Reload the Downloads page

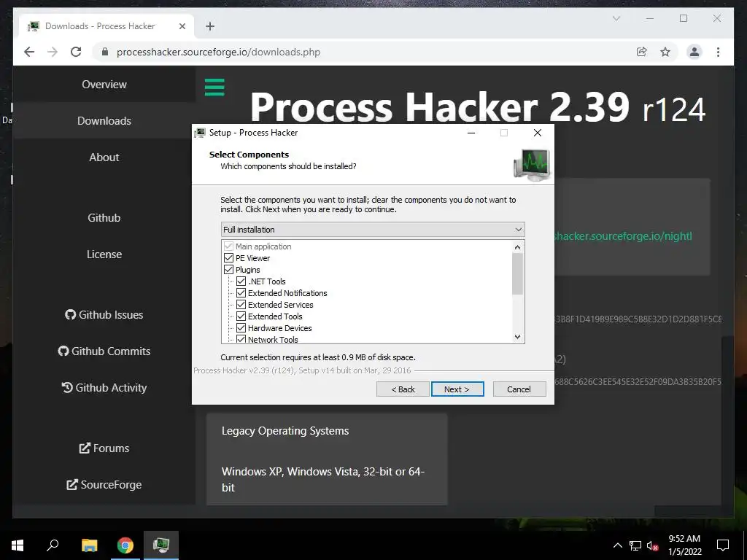point(76,52)
